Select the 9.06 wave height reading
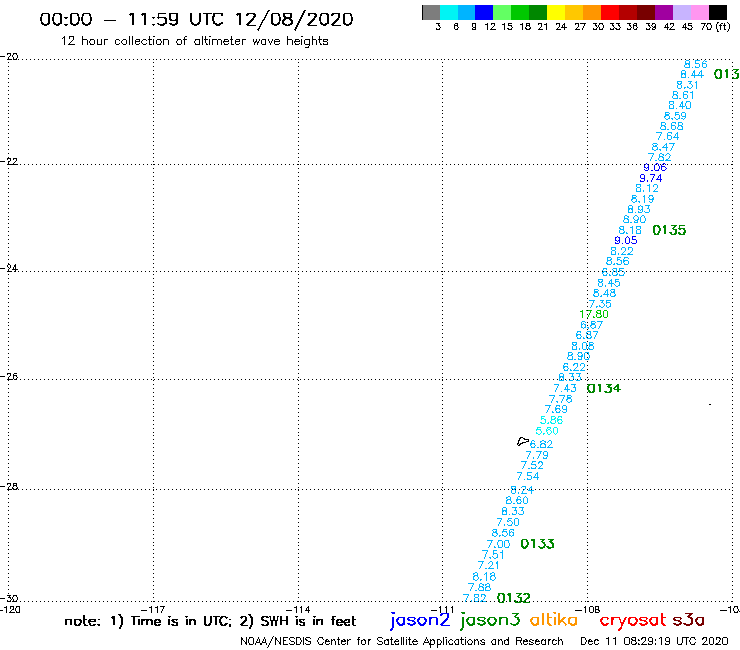 tap(655, 168)
